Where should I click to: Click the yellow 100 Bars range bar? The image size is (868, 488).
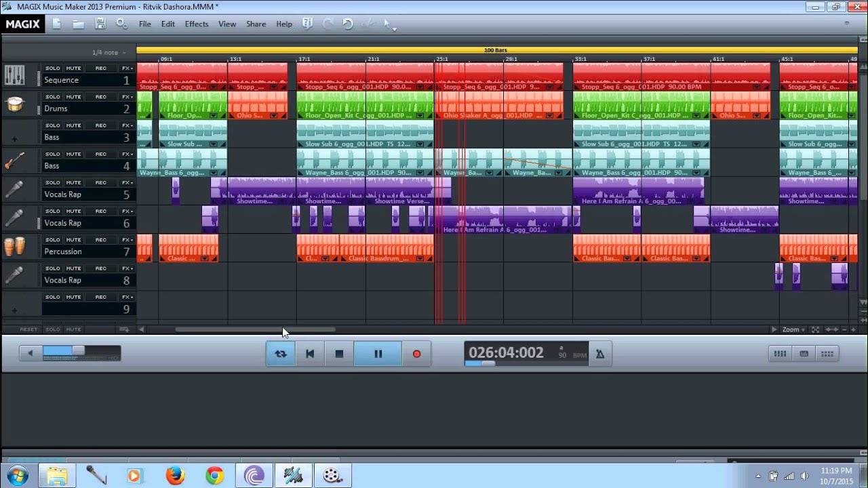point(496,50)
